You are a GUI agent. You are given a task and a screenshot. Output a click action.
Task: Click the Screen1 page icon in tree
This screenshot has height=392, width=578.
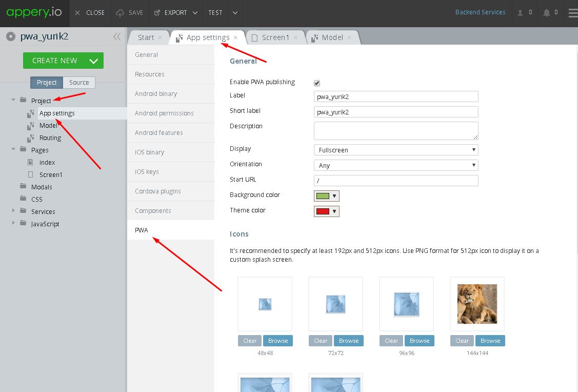coord(31,174)
